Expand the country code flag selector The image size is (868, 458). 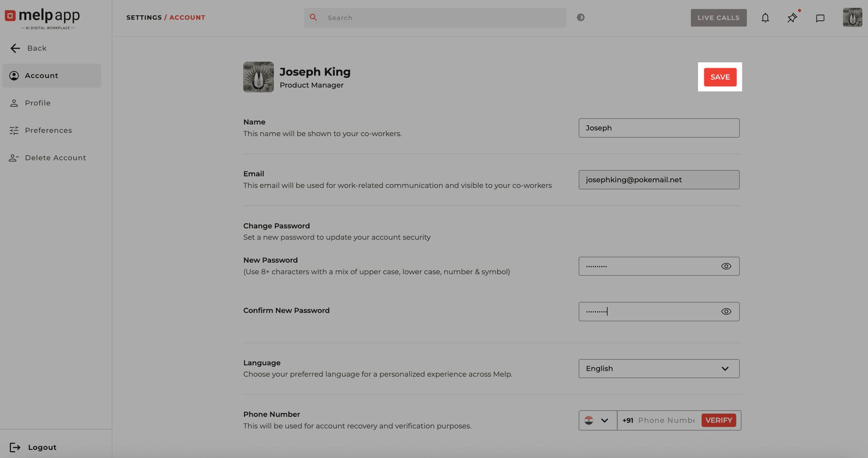[597, 420]
